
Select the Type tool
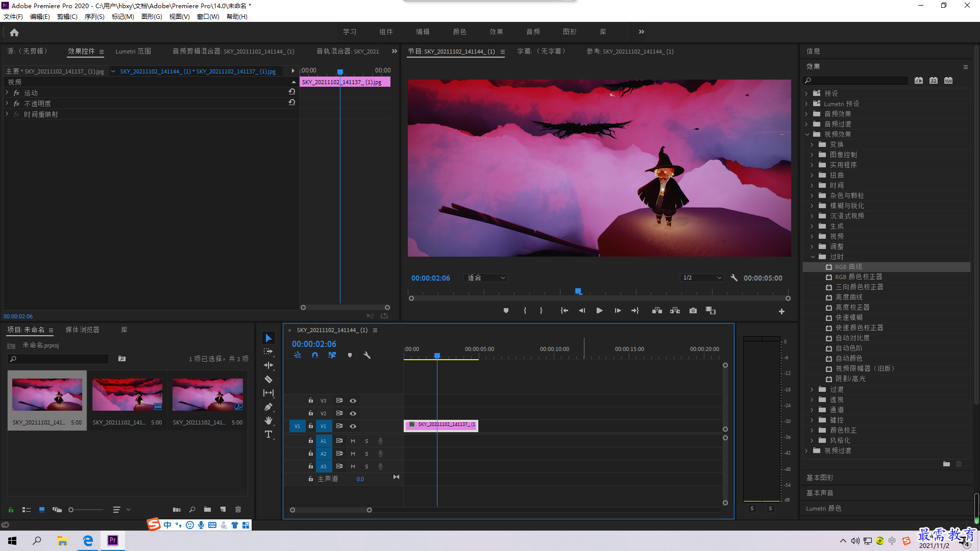[x=268, y=434]
